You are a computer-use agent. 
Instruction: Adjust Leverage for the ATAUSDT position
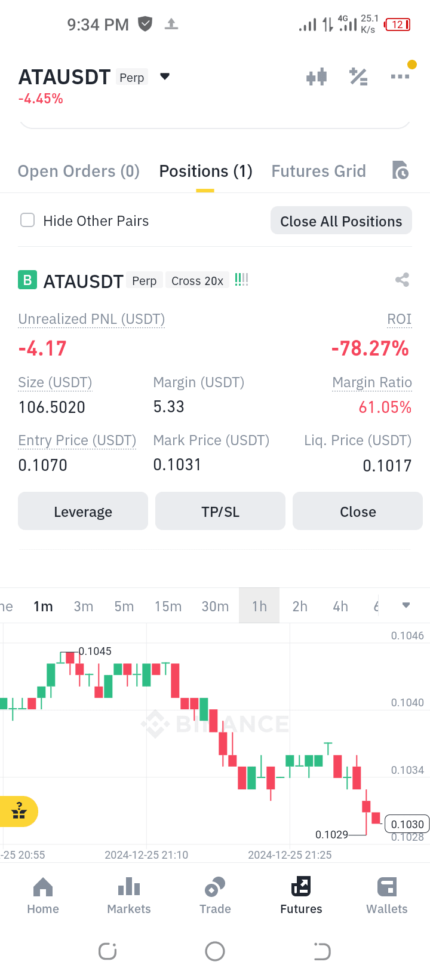tap(83, 511)
